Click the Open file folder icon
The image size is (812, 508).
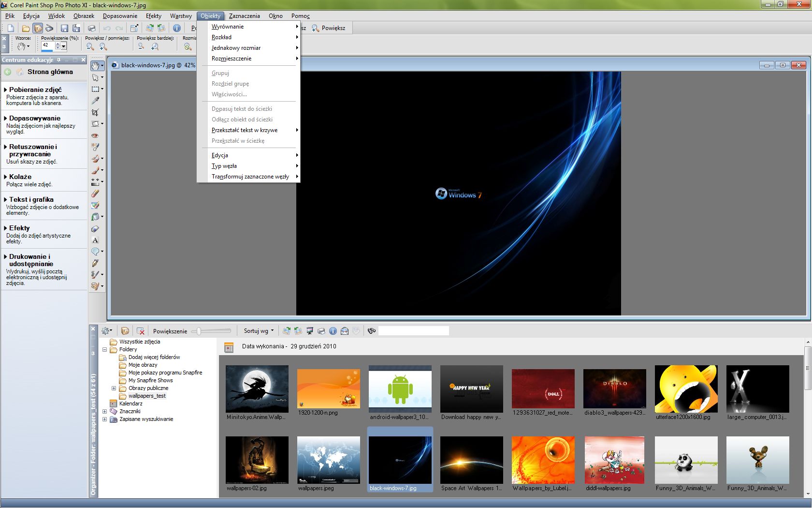click(x=26, y=28)
